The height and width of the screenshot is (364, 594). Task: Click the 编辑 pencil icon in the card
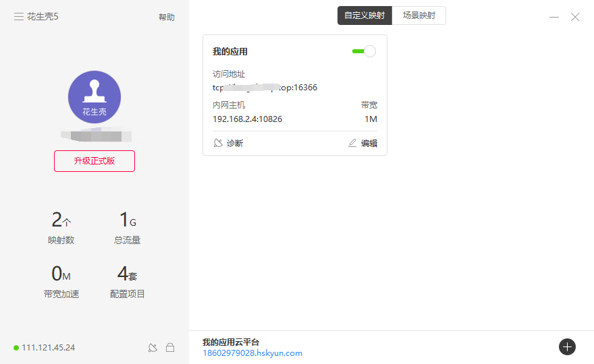click(x=352, y=143)
